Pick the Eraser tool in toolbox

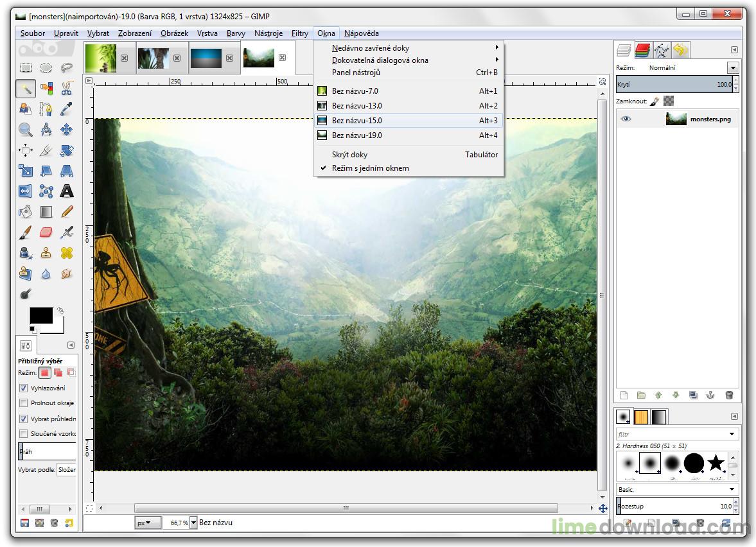[46, 232]
